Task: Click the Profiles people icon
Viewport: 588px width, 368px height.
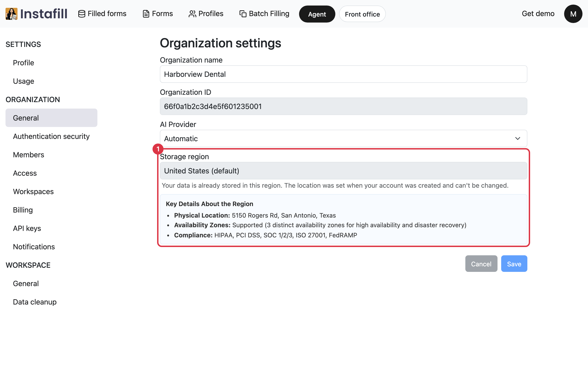Action: click(x=192, y=14)
